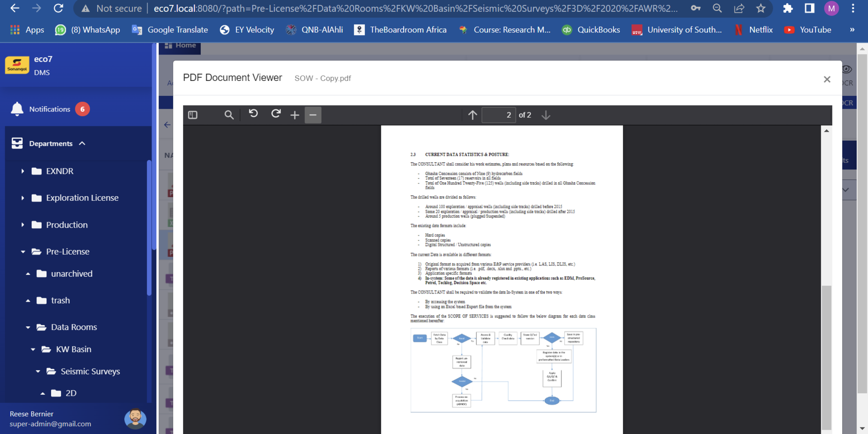Zoom out with the minus icon

pyautogui.click(x=313, y=115)
